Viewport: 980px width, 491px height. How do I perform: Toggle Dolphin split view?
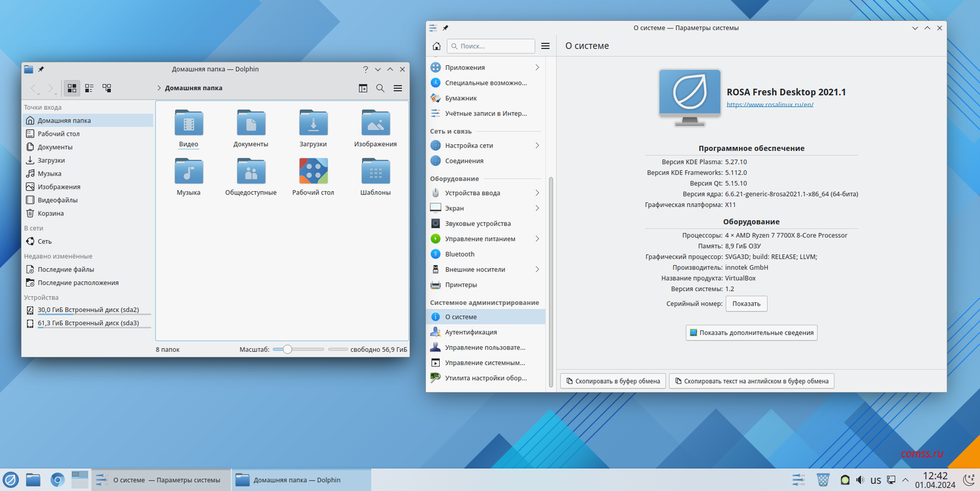click(x=363, y=88)
